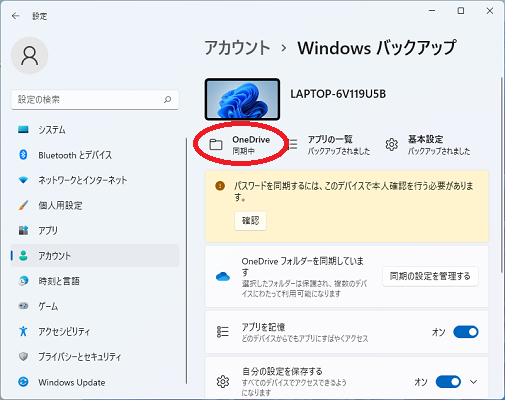Click the vertical scrollbar on right
Viewport: 505px width, 400px height.
501,175
